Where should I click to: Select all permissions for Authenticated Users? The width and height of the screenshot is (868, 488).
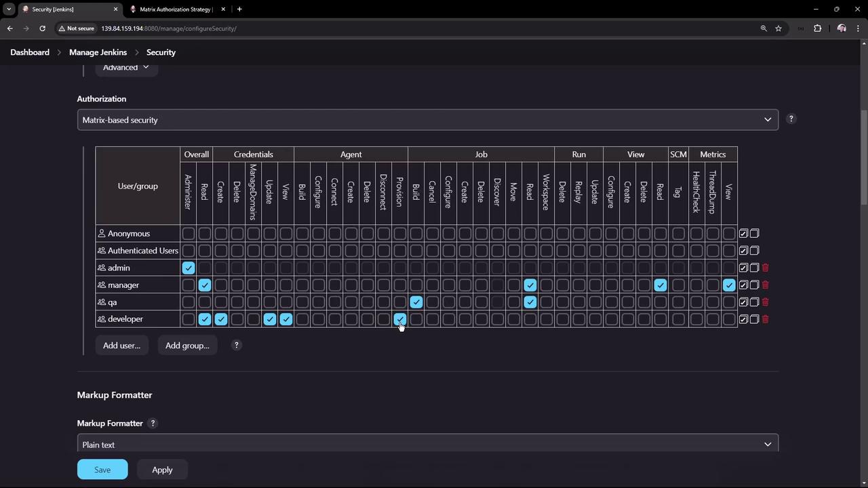click(743, 251)
